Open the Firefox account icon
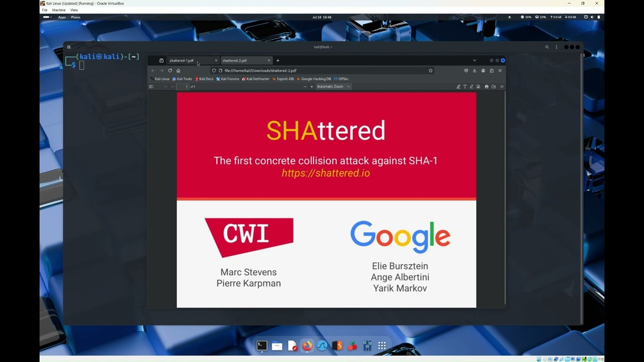 [483, 70]
